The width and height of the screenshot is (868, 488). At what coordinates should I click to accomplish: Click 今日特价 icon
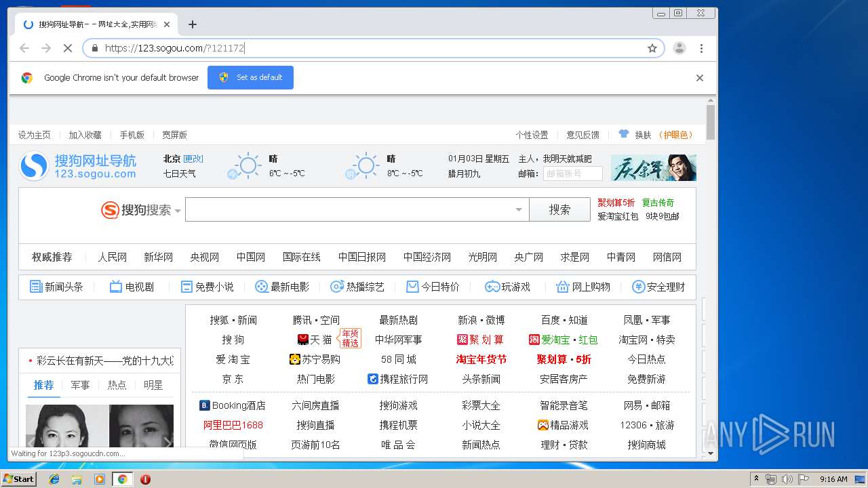click(412, 287)
